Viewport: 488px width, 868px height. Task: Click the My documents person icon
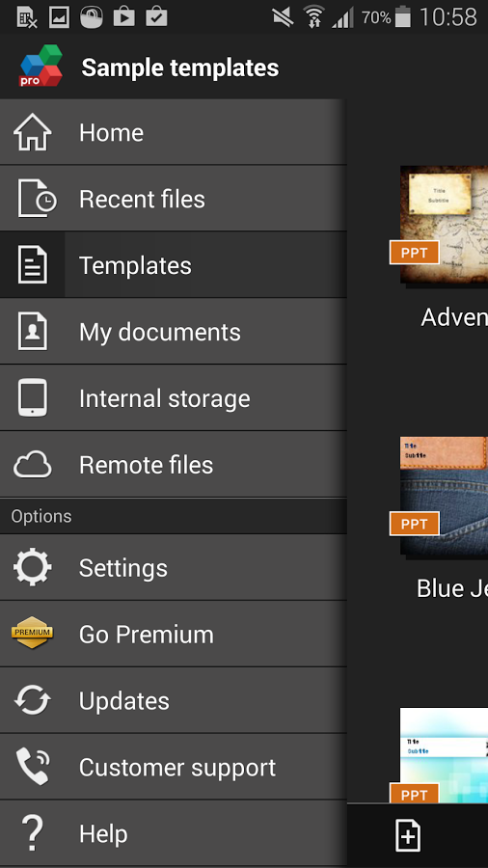(33, 332)
